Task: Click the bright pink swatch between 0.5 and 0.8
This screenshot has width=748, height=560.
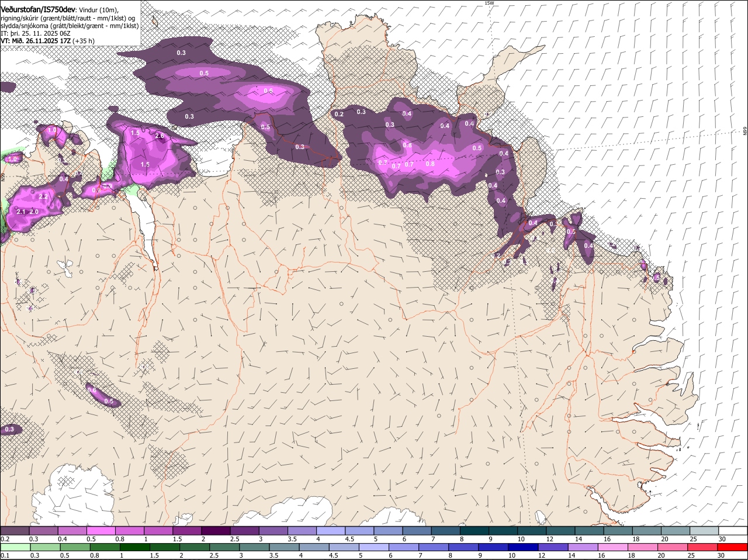Action: [101, 531]
